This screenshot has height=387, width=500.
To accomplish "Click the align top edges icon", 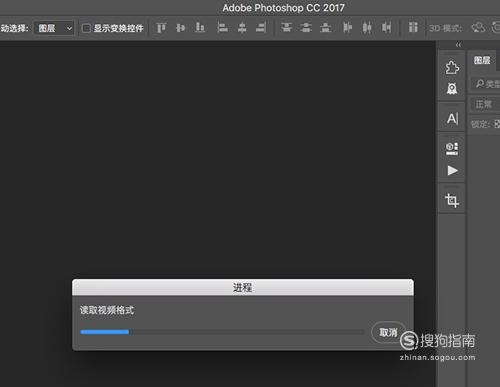I will coord(161,28).
